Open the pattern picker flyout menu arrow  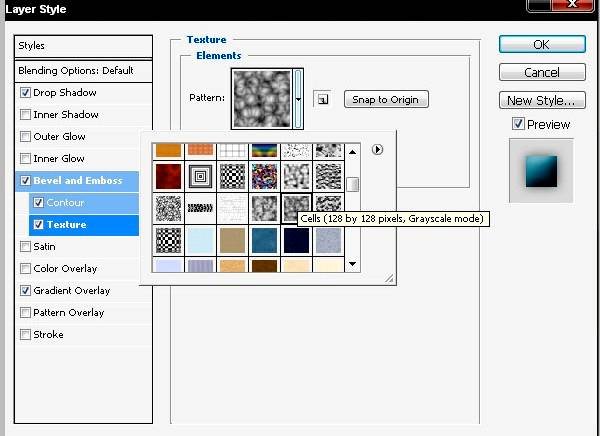(x=377, y=150)
